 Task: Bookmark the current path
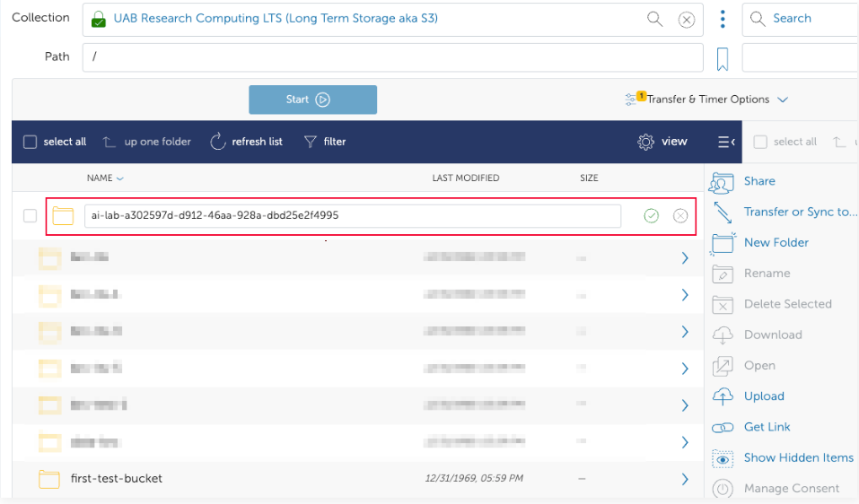723,59
